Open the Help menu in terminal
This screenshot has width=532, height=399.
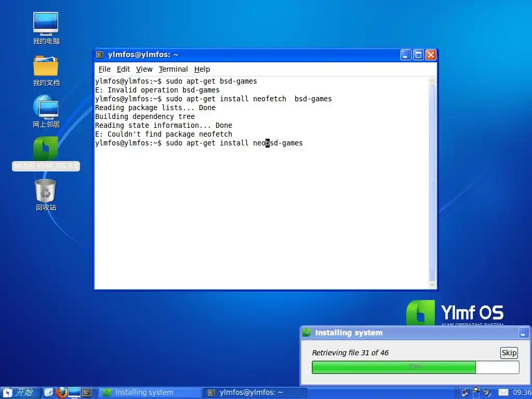click(x=202, y=69)
